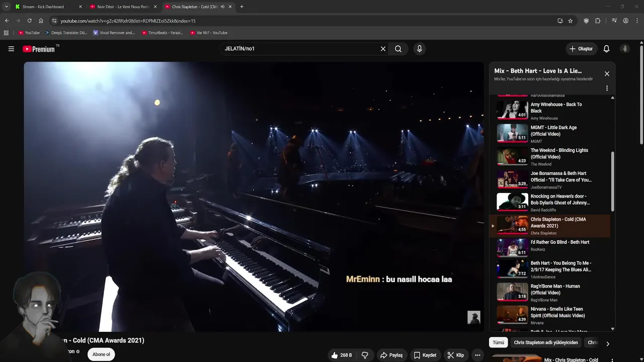Open browser profile icon
The image size is (644, 362).
click(625, 21)
